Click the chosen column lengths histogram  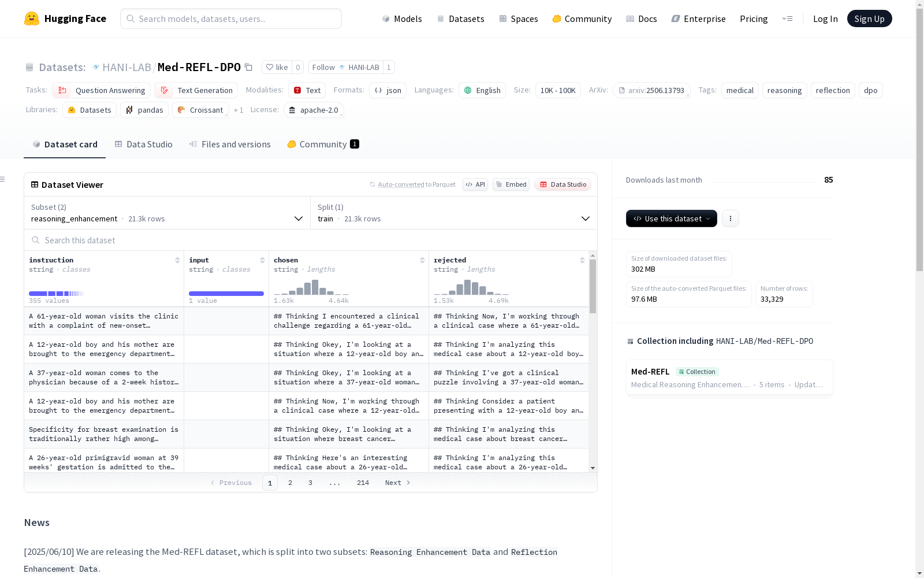point(311,287)
